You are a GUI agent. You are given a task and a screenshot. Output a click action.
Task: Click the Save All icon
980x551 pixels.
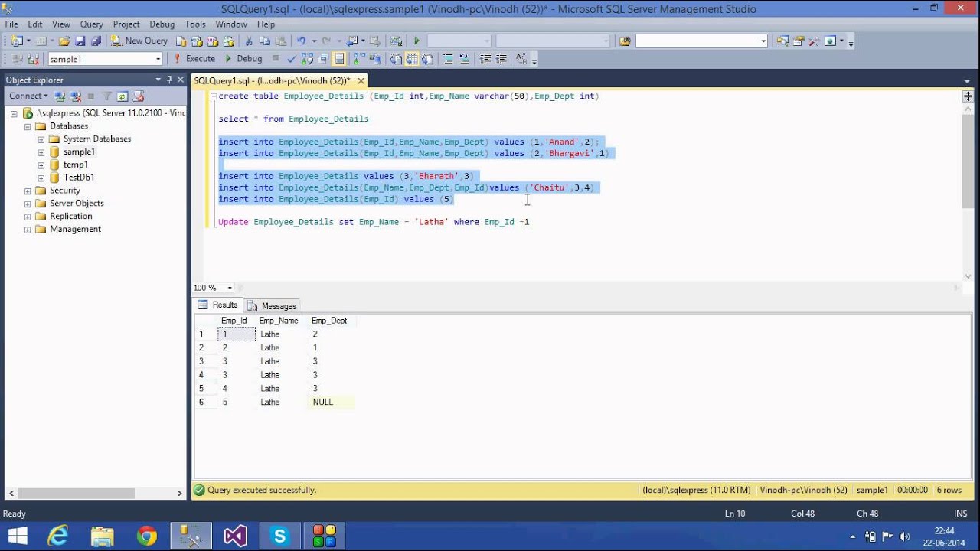(96, 41)
